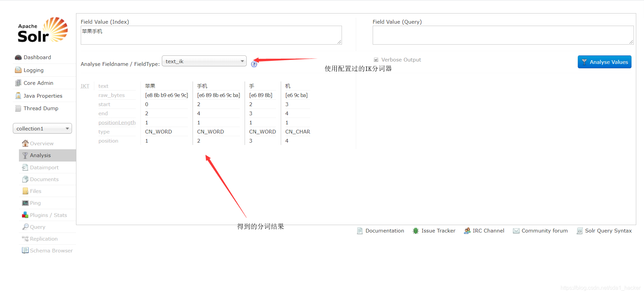The image size is (644, 294).
Task: Click the Java Properties jar icon
Action: click(x=18, y=96)
